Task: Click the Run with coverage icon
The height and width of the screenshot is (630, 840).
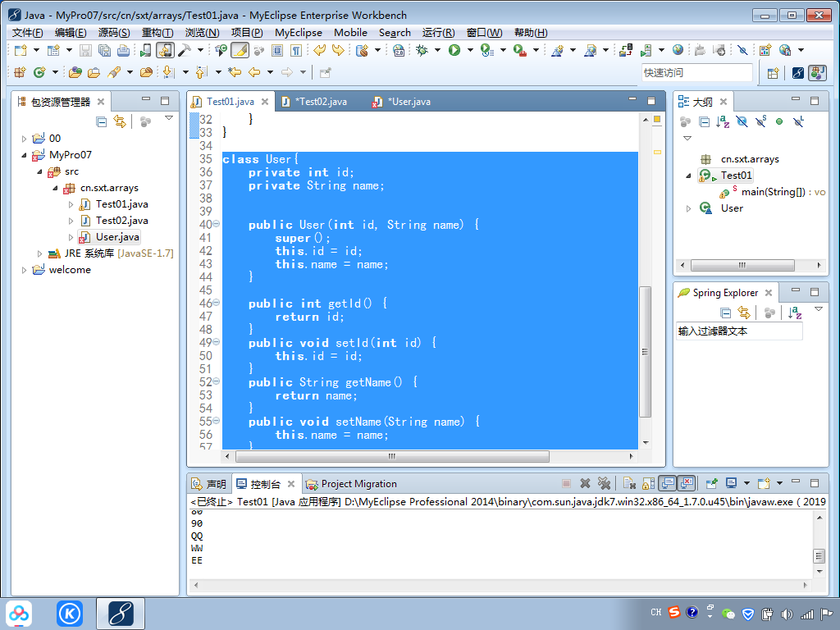Action: tap(486, 50)
